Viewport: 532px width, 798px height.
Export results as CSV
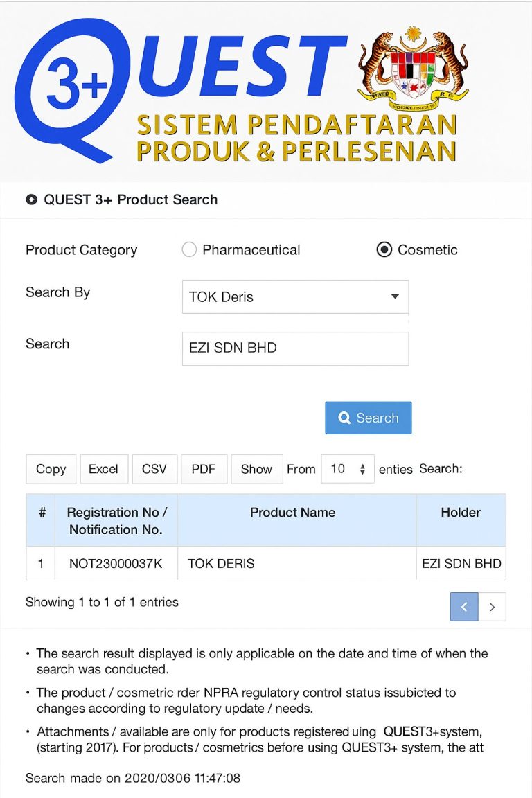(154, 469)
